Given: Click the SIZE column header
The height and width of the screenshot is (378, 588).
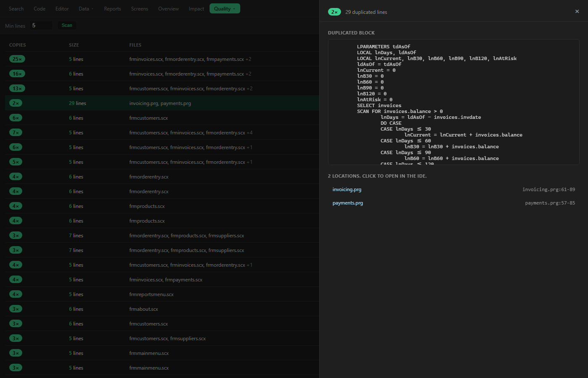Looking at the screenshot, I should (74, 45).
